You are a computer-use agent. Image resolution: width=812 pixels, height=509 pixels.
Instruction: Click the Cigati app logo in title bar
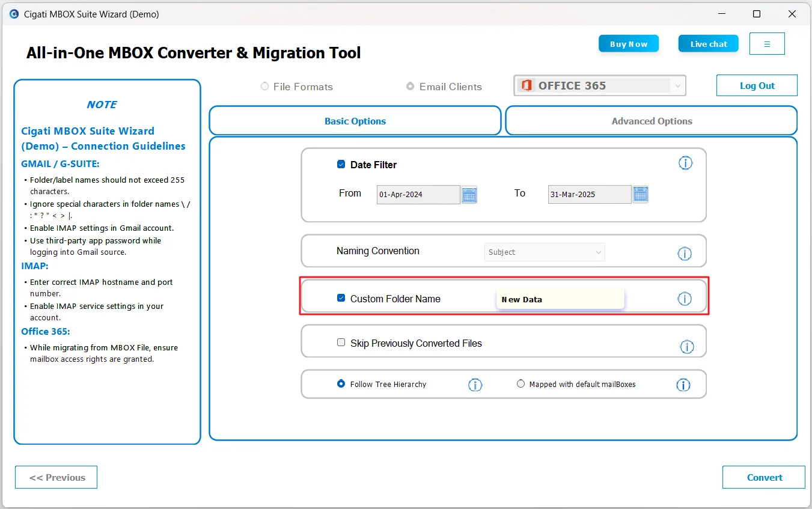click(14, 14)
